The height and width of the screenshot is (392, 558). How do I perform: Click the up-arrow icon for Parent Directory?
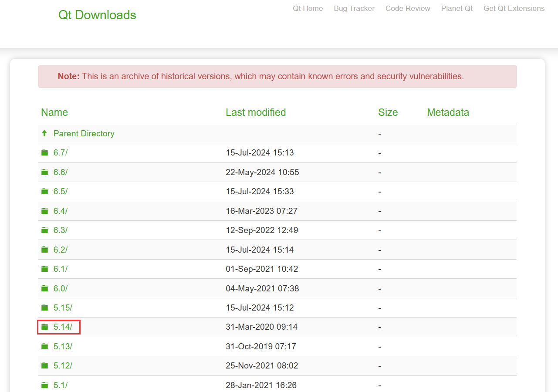pos(44,133)
